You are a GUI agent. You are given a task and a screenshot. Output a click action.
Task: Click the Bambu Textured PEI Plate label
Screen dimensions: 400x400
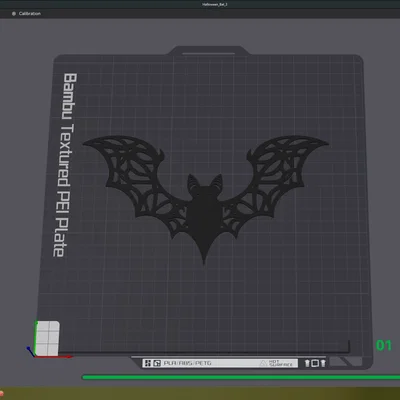[65, 165]
